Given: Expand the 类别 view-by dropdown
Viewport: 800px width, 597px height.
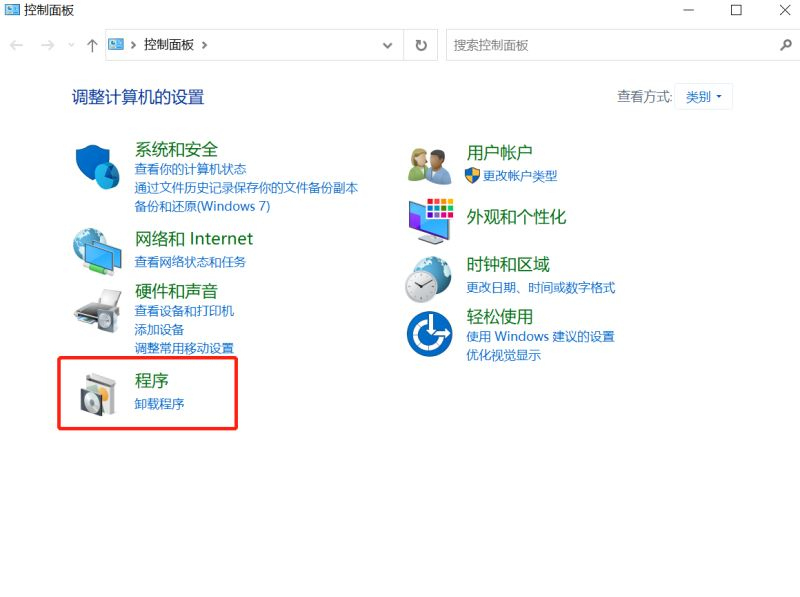Looking at the screenshot, I should pyautogui.click(x=704, y=97).
